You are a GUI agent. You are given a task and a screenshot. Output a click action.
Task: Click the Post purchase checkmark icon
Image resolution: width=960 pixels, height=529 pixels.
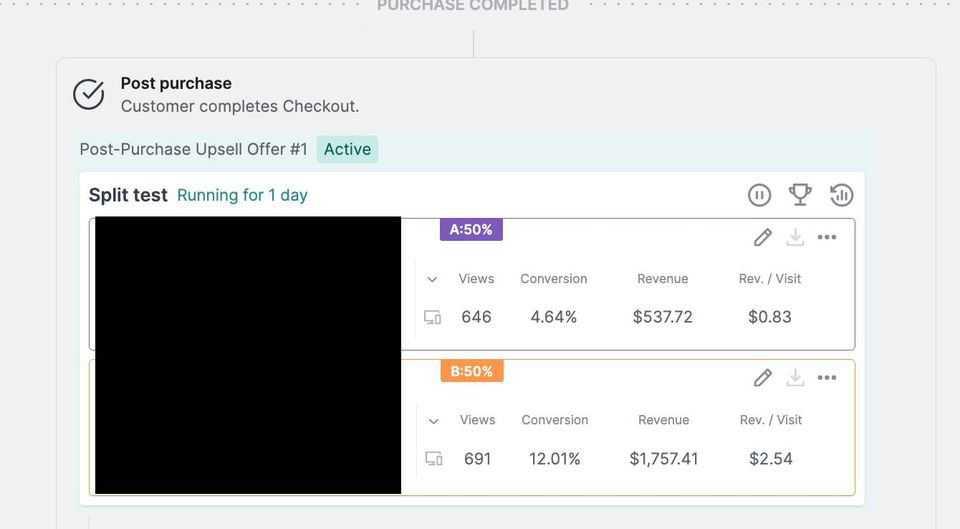[89, 94]
